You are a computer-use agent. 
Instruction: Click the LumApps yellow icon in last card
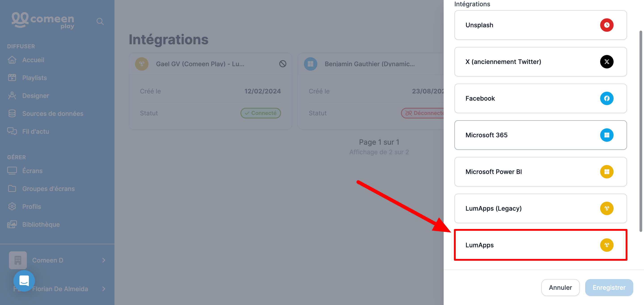[606, 245]
